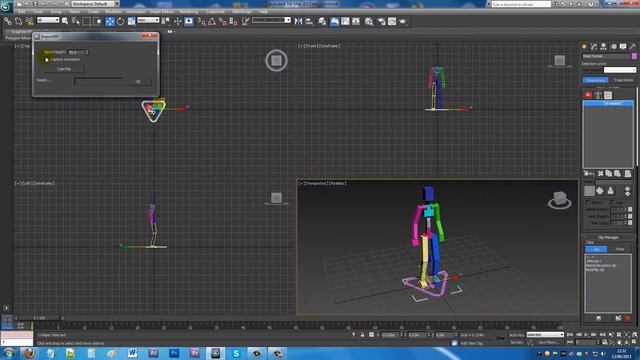Viewport: 640px width, 360px height.
Task: Click the Key Filters button
Action: [548, 342]
